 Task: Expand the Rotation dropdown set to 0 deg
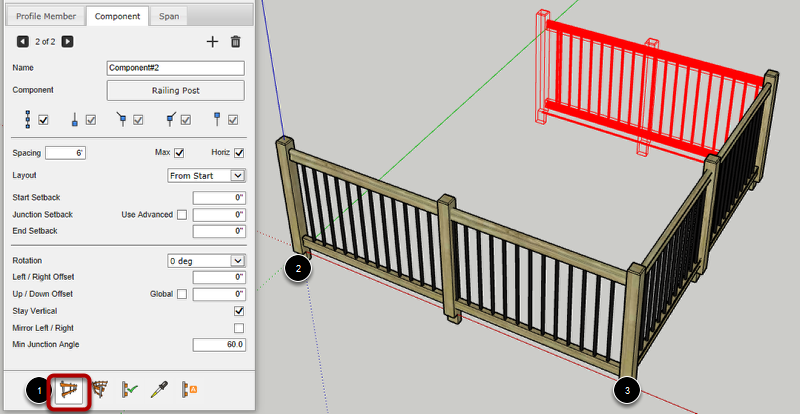click(x=206, y=260)
